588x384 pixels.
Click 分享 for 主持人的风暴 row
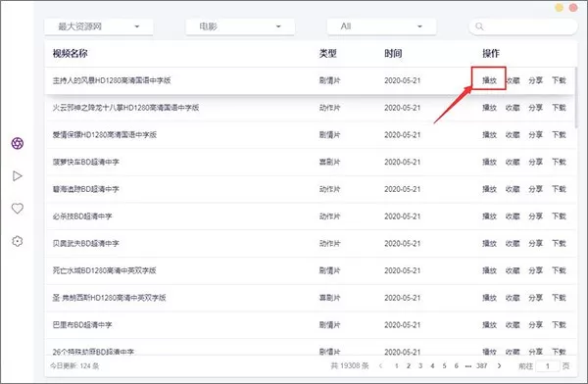click(535, 80)
